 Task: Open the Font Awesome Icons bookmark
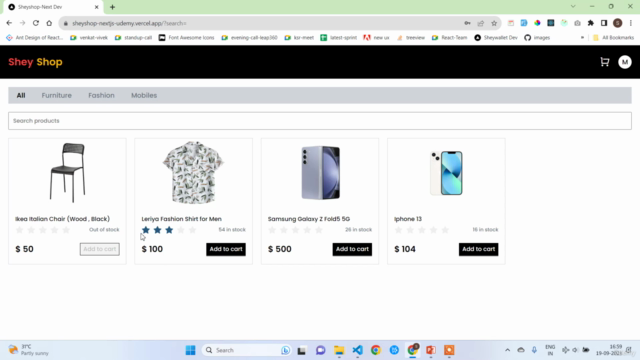tap(187, 38)
